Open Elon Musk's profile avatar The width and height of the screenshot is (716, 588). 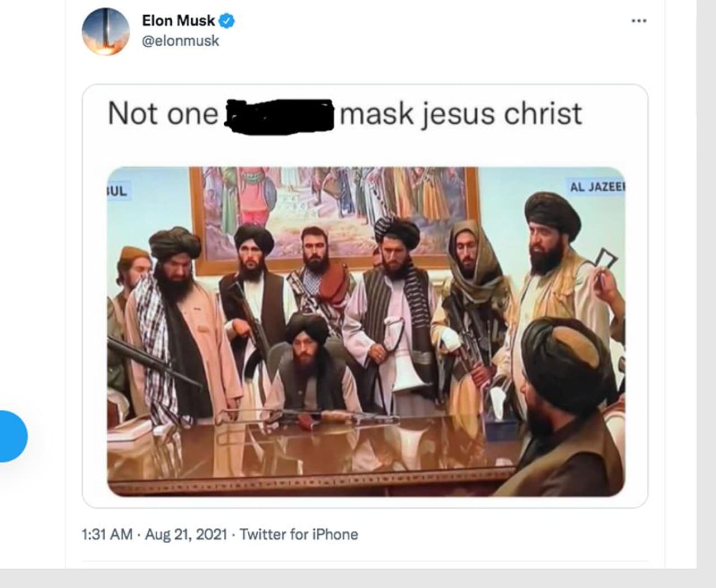click(106, 31)
